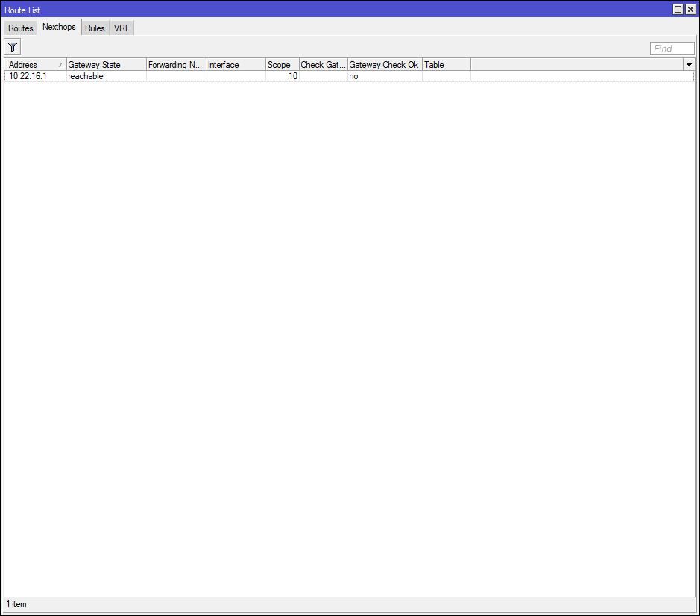Image resolution: width=700 pixels, height=616 pixels.
Task: Switch to the Routes tab
Action: 21,28
